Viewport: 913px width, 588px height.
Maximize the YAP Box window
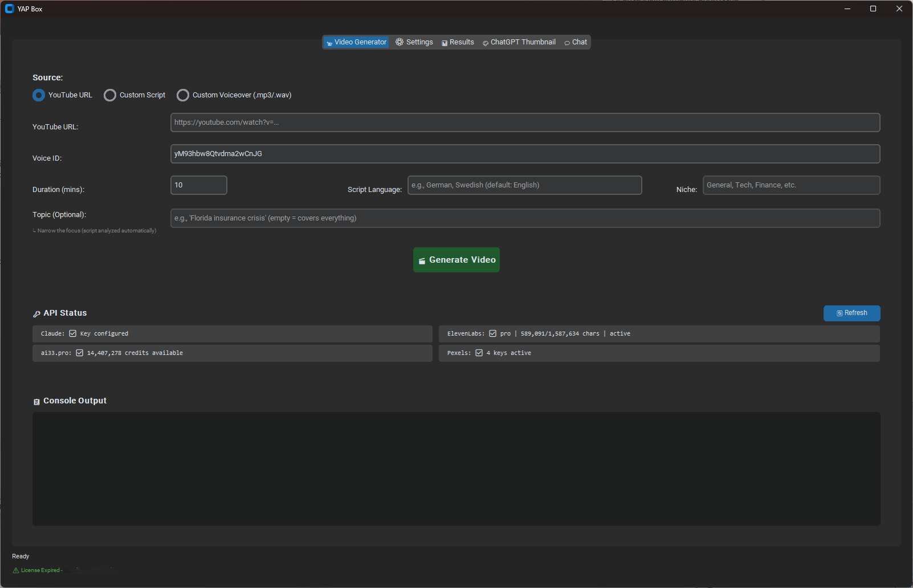pos(873,9)
